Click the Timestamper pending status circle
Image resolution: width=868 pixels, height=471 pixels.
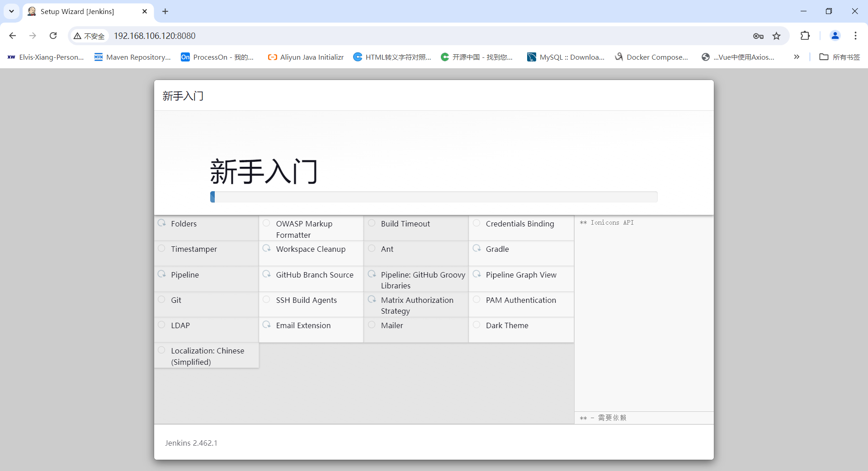[161, 248]
